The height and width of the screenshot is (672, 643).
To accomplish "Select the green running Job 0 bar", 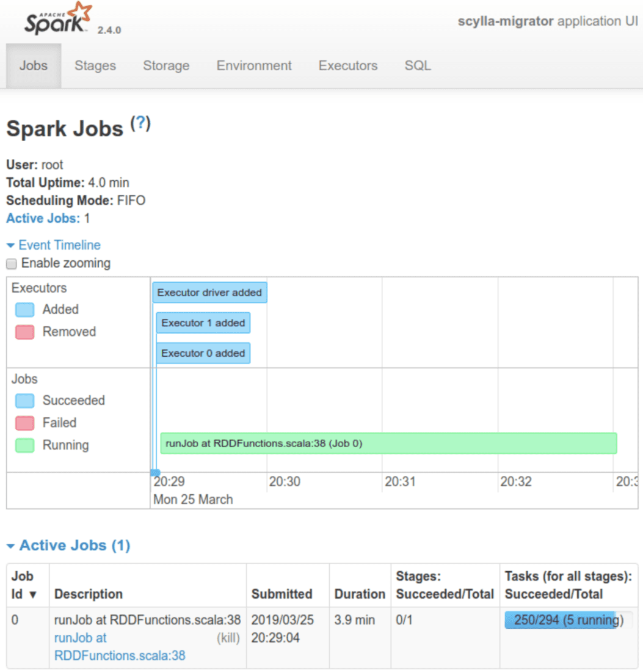I will click(388, 443).
